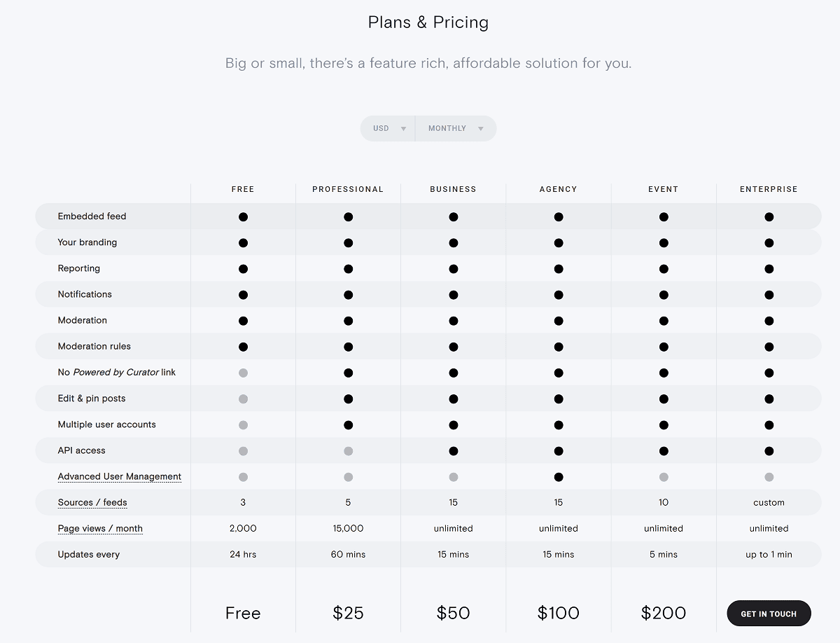Viewport: 840px width, 643px height.
Task: Toggle Multiple user accounts under FREE plan
Action: [x=243, y=424]
